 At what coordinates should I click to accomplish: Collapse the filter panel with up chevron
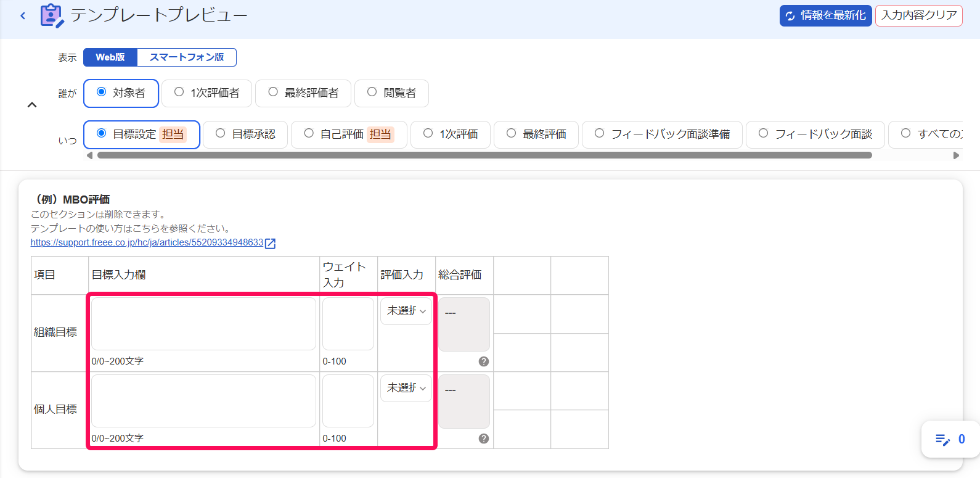tap(32, 105)
